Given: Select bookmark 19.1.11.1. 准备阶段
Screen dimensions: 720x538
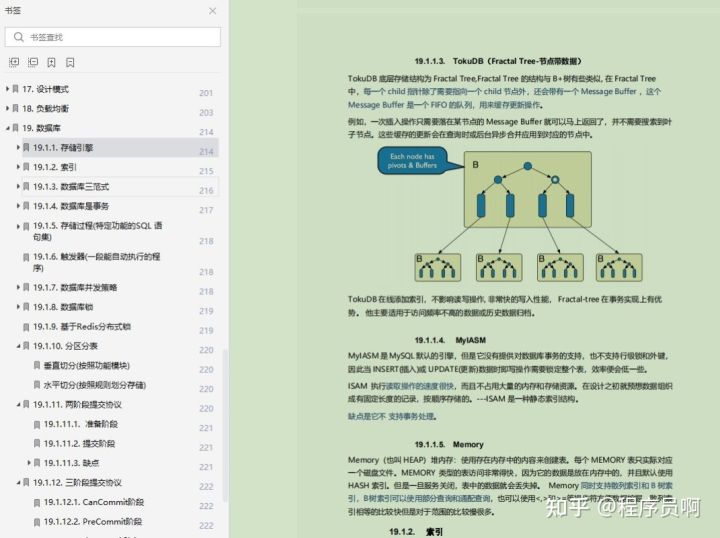Looking at the screenshot, I should (x=81, y=424).
